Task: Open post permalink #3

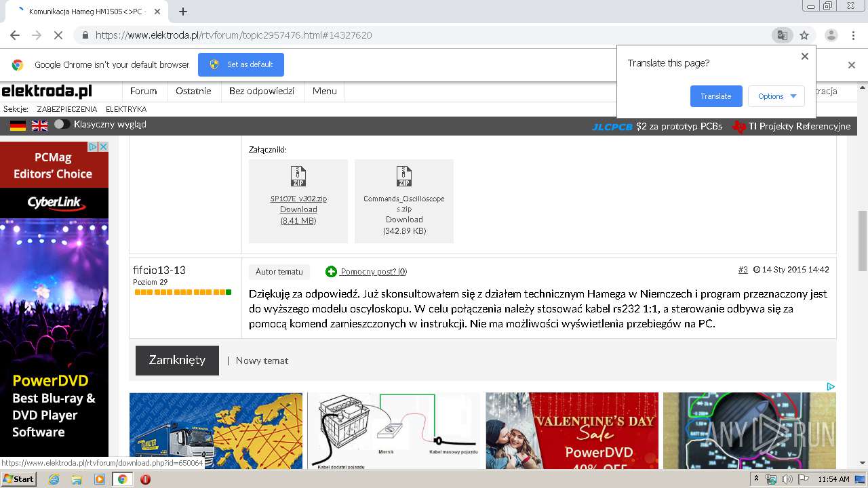Action: coord(743,270)
